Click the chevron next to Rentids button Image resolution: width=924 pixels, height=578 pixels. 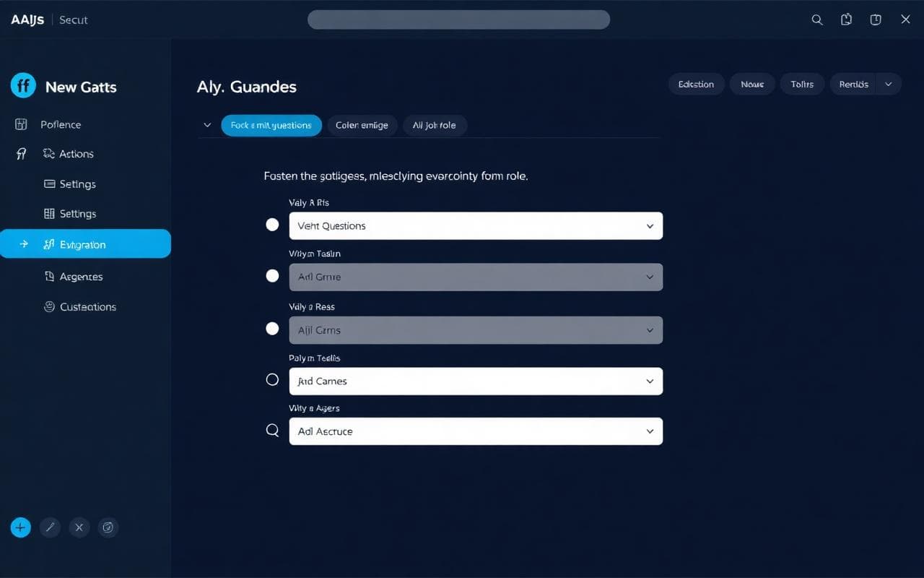[889, 85]
